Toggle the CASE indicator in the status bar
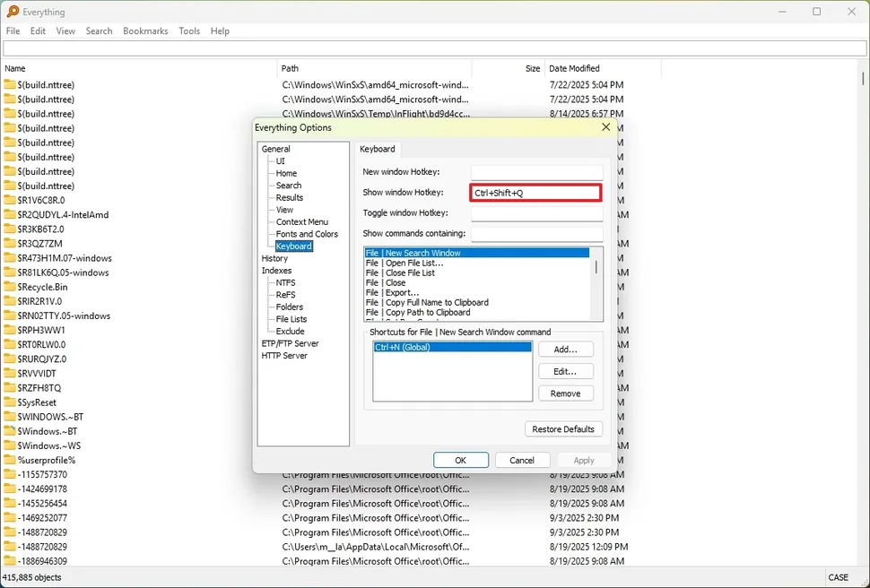Viewport: 870px width, 588px height. tap(838, 577)
